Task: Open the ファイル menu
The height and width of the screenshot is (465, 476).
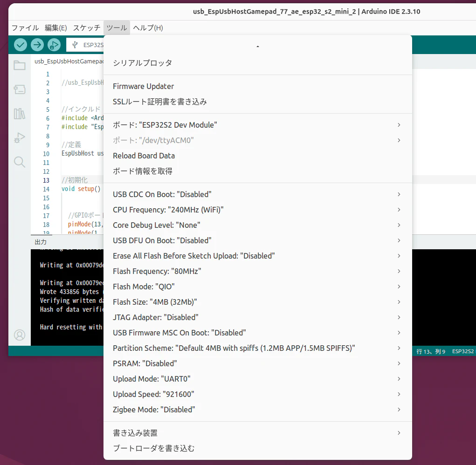Action: point(25,28)
